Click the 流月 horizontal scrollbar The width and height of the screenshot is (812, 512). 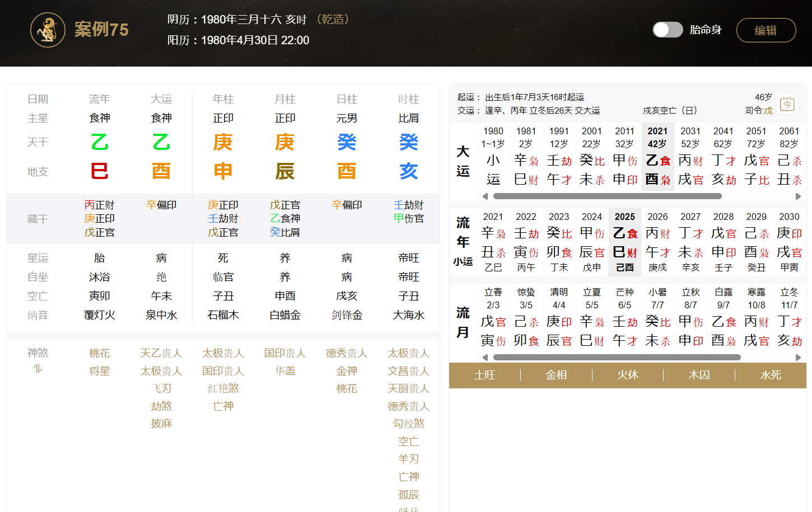tap(616, 357)
